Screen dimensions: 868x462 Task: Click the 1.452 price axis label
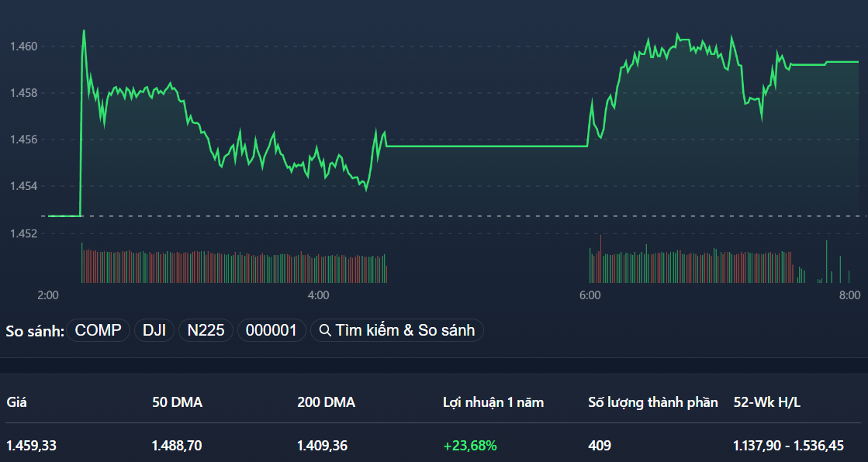pyautogui.click(x=23, y=233)
